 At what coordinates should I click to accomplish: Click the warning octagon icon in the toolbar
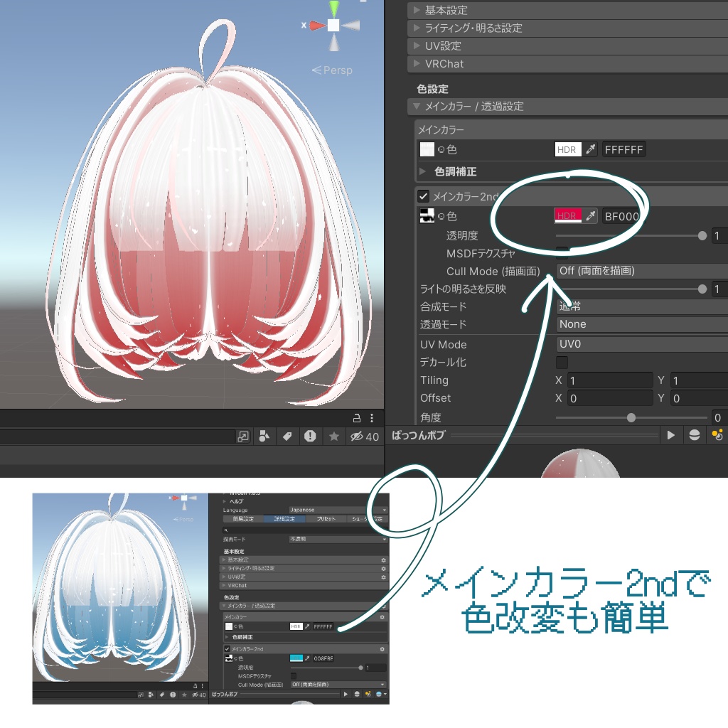(310, 436)
